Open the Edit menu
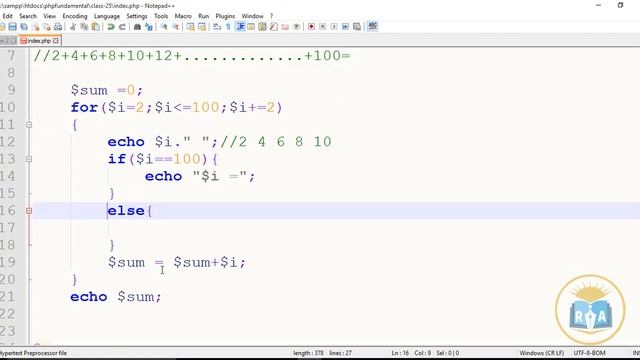The image size is (640, 360). tap(7, 16)
